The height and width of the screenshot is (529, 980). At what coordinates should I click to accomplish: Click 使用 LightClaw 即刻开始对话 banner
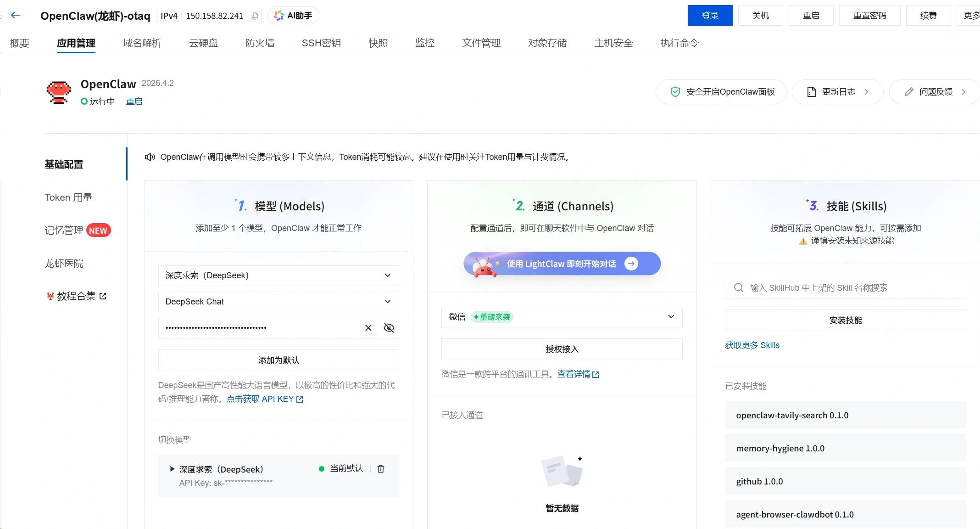tap(562, 264)
